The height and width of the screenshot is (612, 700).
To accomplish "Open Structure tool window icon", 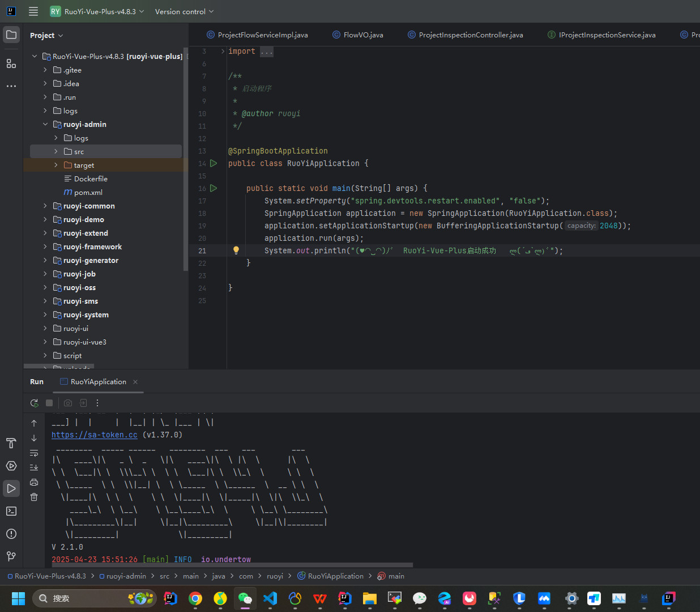I will [x=11, y=63].
